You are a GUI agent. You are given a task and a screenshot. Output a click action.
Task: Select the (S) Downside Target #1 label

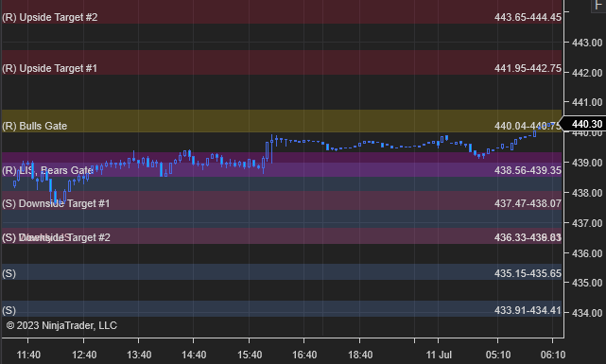tap(56, 203)
